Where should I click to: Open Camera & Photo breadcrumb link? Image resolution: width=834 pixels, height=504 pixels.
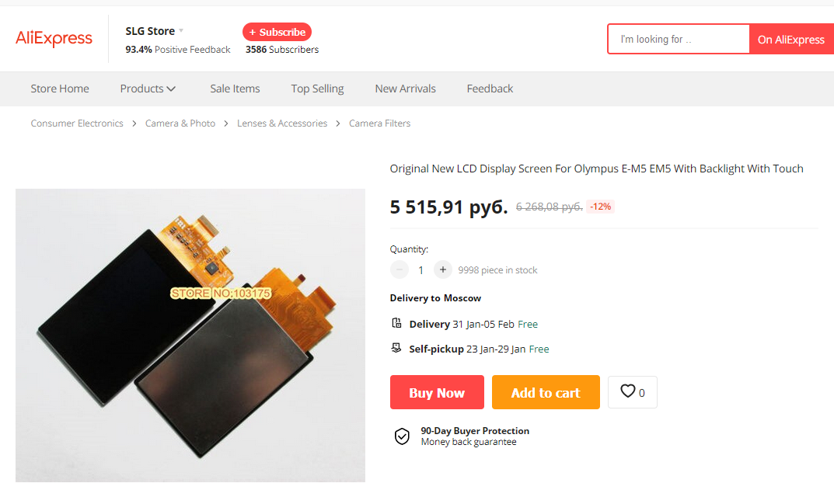180,123
